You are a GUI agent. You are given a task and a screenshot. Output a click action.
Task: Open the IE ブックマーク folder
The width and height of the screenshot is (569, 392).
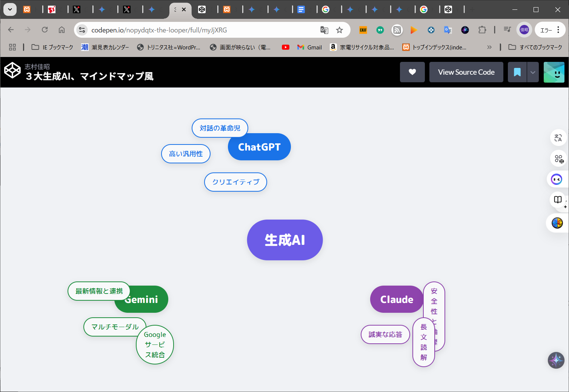pos(52,47)
